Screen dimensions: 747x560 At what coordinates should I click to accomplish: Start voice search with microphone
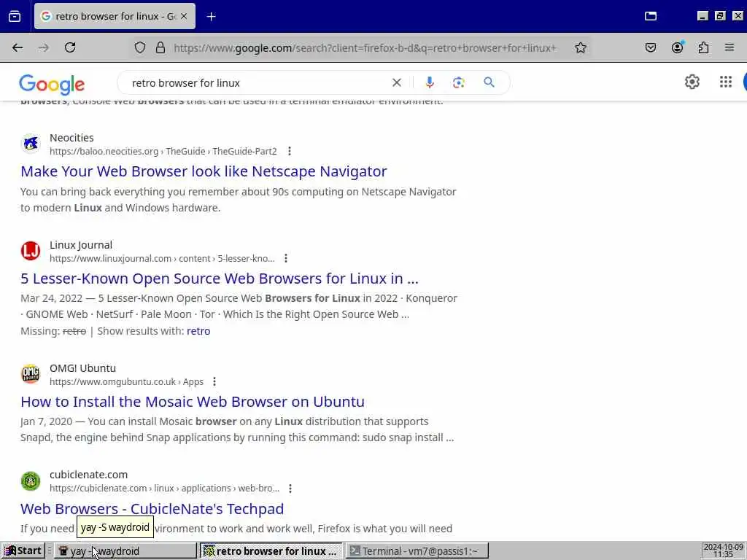(x=430, y=83)
